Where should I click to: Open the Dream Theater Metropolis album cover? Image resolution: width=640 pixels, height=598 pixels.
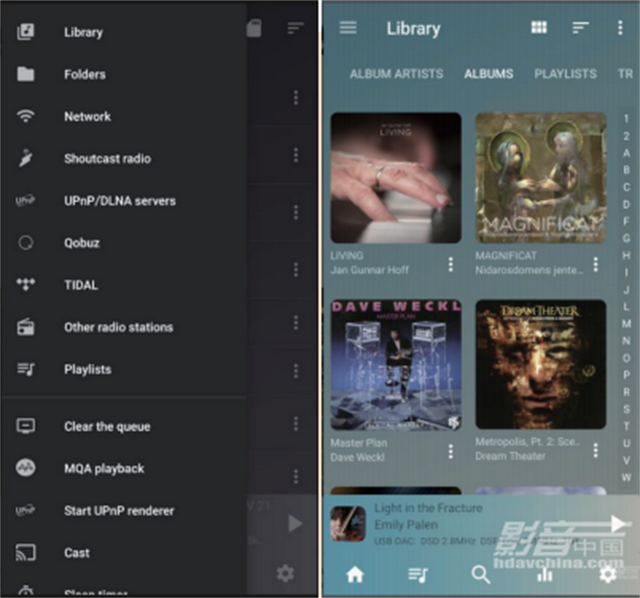click(541, 365)
